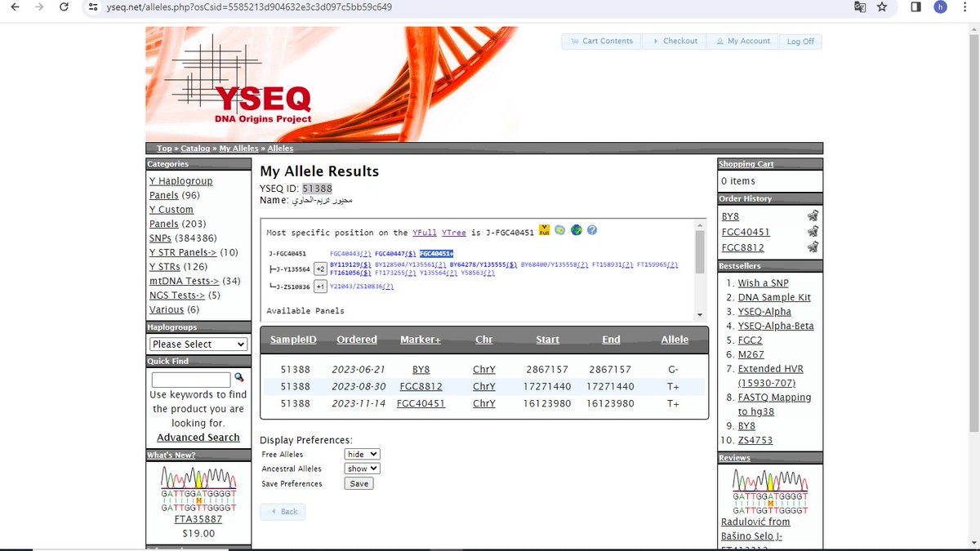Image resolution: width=980 pixels, height=551 pixels.
Task: Go to Top in the breadcrumb
Action: (164, 149)
